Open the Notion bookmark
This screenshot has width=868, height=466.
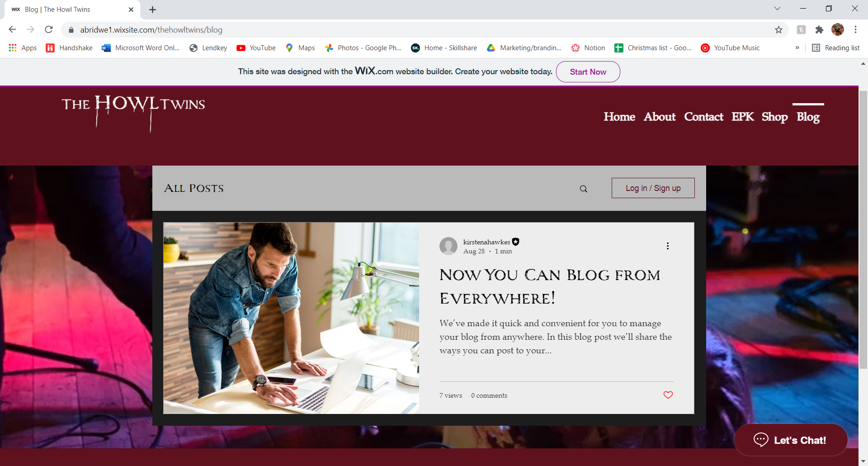tap(588, 48)
